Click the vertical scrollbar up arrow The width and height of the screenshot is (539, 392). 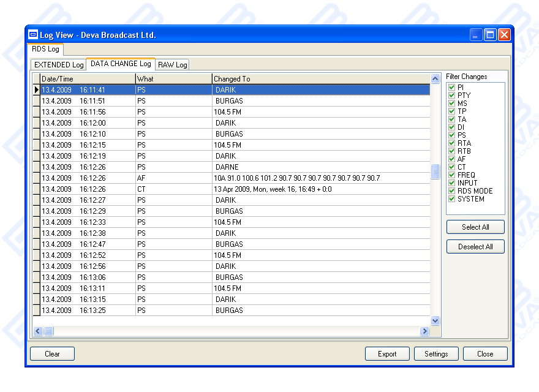point(435,79)
